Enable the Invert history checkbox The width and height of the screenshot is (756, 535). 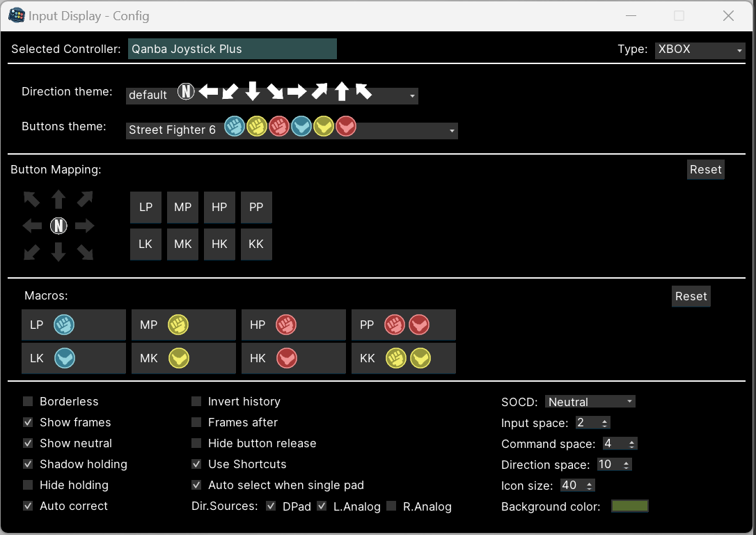click(196, 401)
